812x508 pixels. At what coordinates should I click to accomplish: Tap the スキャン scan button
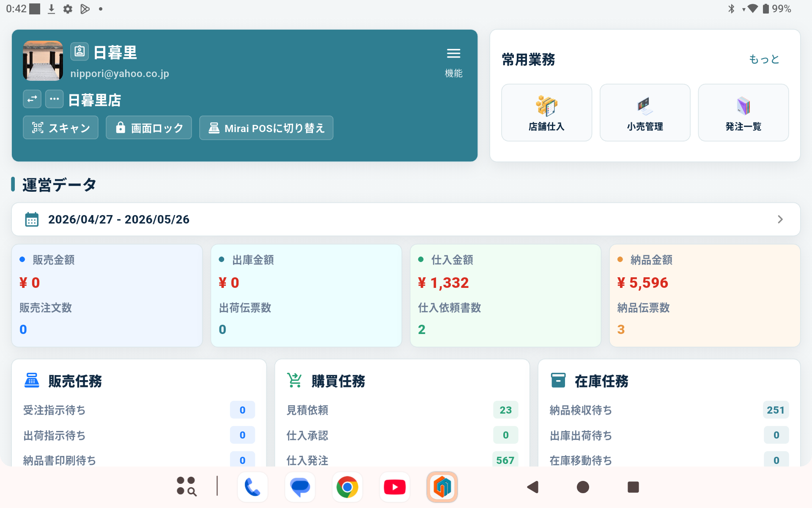click(x=60, y=127)
